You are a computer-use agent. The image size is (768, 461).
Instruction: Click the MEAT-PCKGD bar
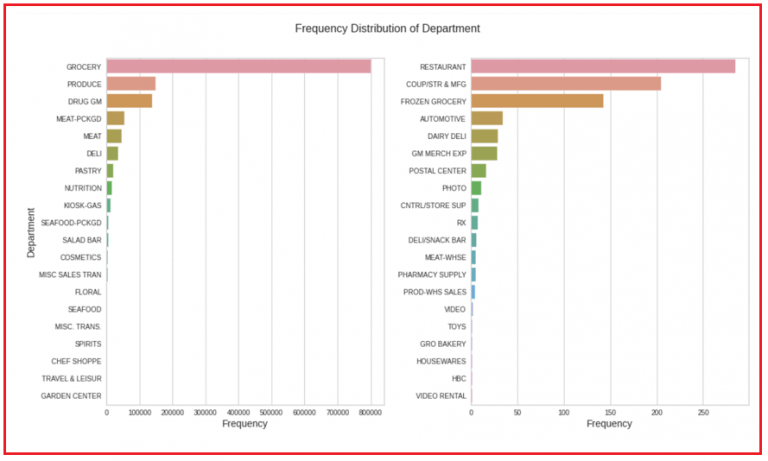[115, 118]
